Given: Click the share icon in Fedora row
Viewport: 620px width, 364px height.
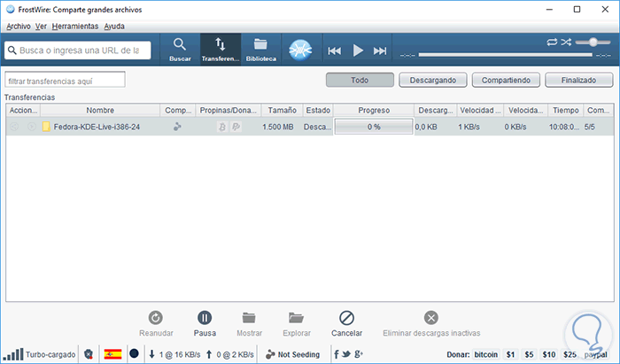Looking at the screenshot, I should click(14, 127).
